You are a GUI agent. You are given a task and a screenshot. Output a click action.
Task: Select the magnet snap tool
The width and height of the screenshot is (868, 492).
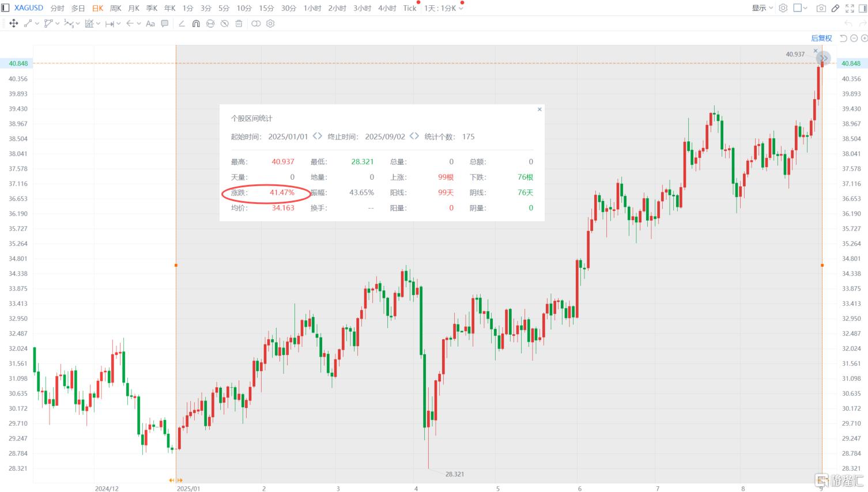click(x=196, y=24)
